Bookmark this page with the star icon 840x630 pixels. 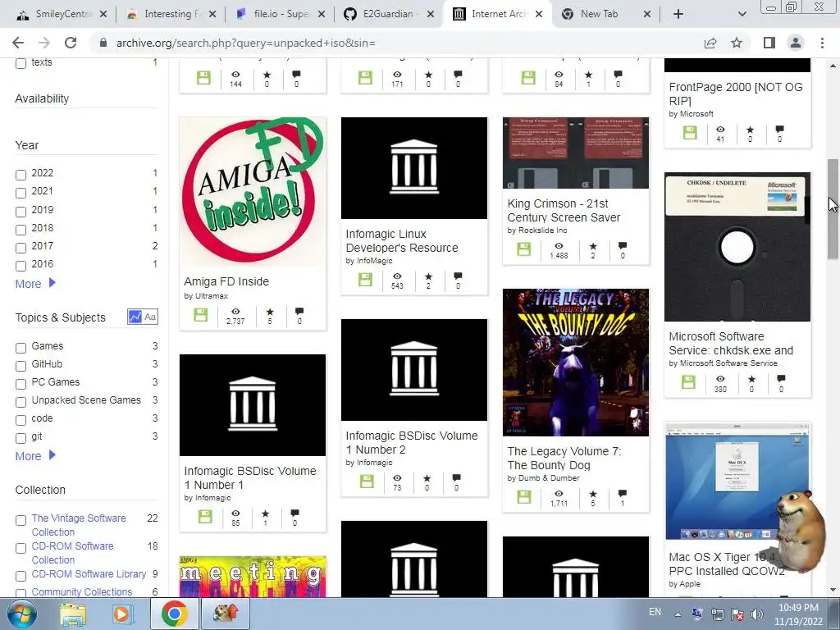click(x=737, y=43)
